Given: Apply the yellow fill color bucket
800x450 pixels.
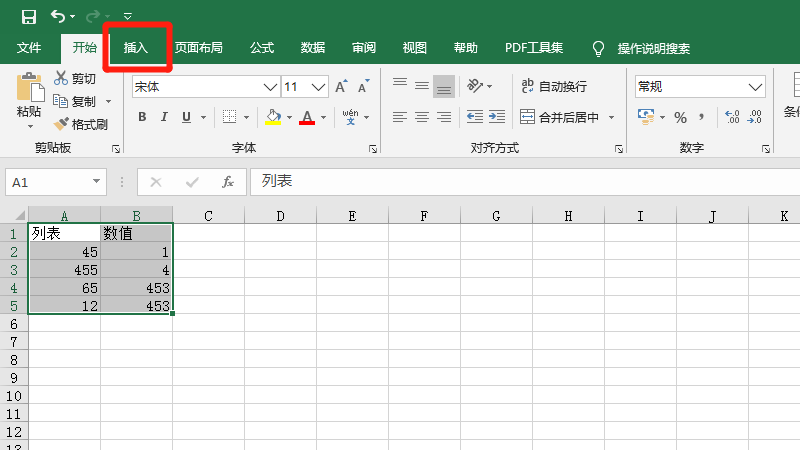Looking at the screenshot, I should [273, 117].
